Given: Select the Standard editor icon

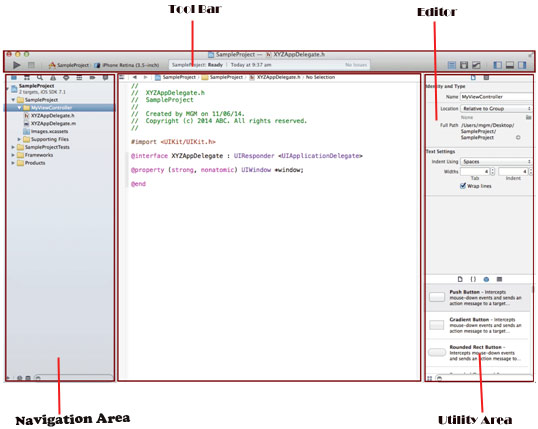Looking at the screenshot, I should [x=452, y=65].
